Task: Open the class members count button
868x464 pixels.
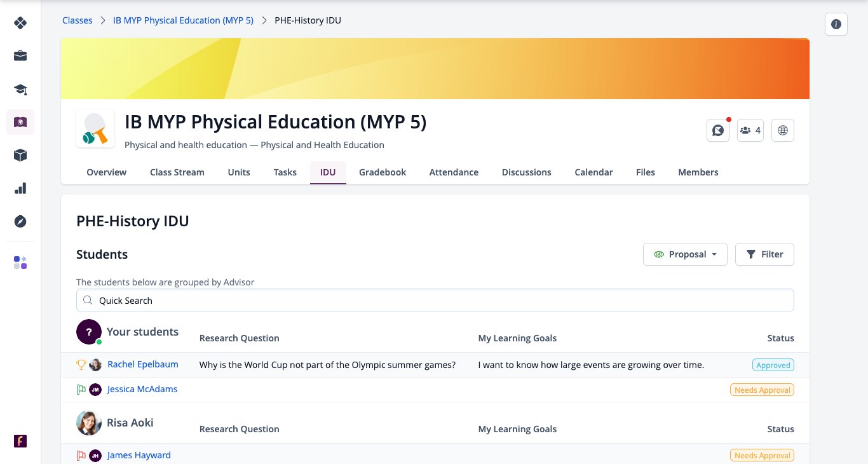Action: 750,130
